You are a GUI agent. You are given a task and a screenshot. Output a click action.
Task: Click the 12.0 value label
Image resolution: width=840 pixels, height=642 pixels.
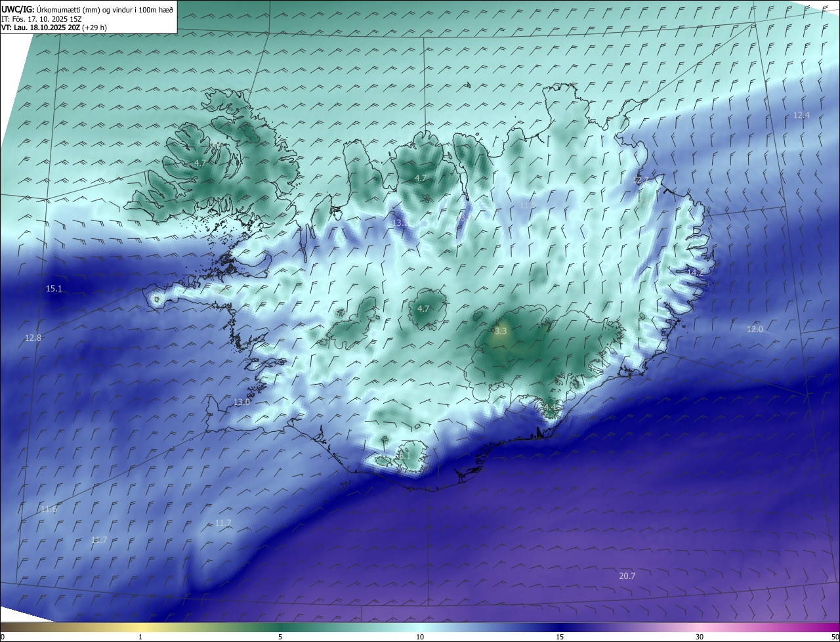755,329
